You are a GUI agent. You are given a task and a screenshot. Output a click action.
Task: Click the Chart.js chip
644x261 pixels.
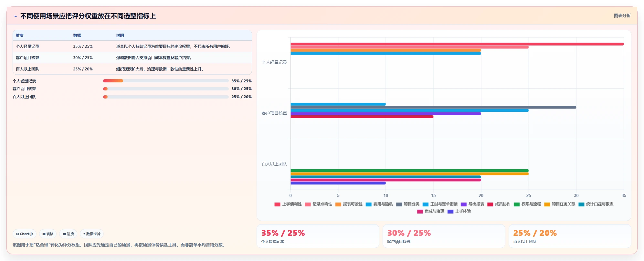click(25, 234)
